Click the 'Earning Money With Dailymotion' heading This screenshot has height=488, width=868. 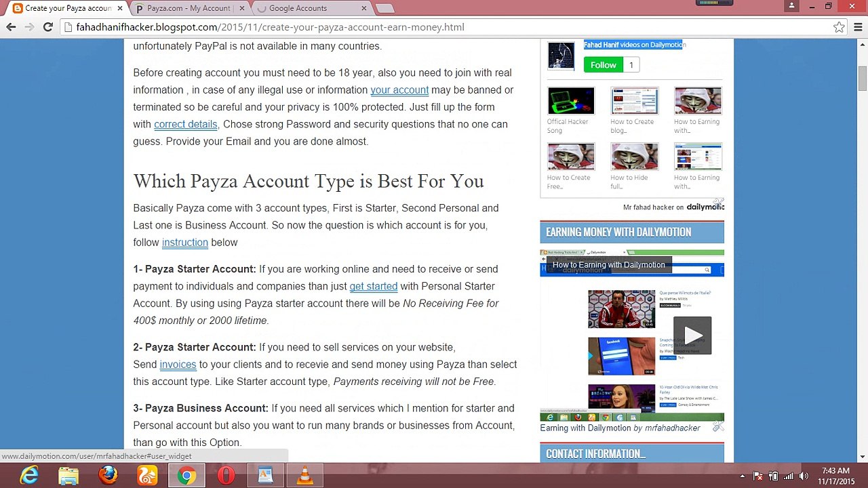[x=618, y=232]
